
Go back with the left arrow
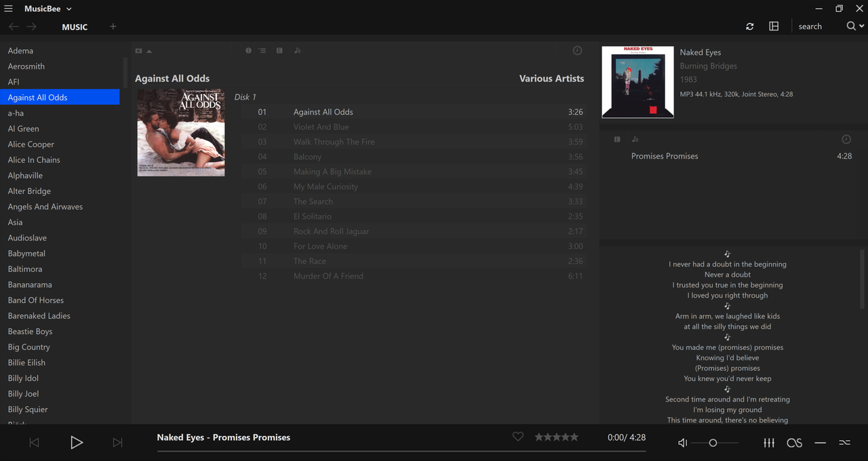point(14,26)
